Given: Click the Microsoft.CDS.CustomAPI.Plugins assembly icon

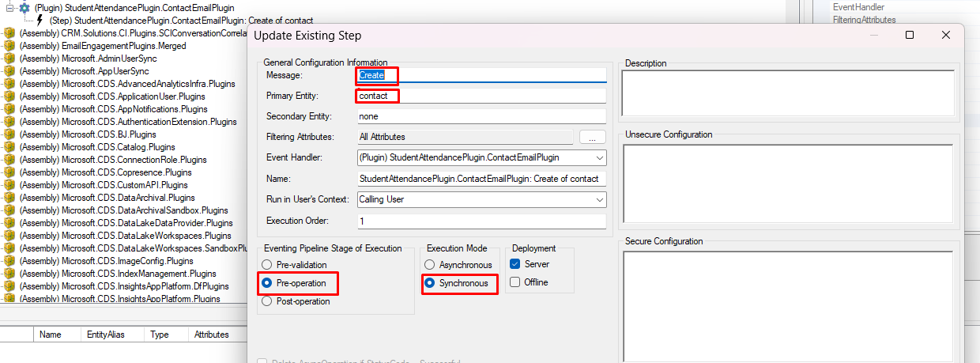Looking at the screenshot, I should point(9,185).
